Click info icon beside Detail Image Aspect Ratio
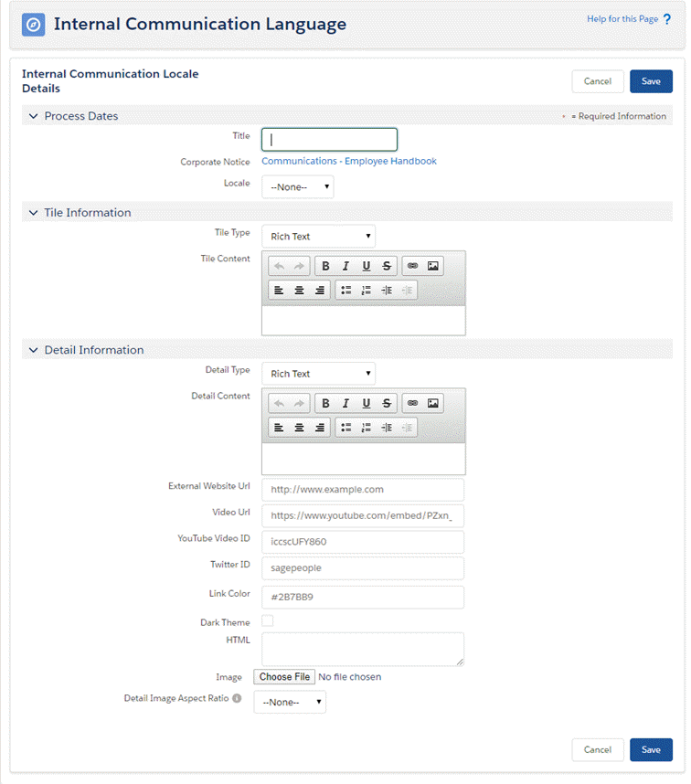The width and height of the screenshot is (691, 784). pyautogui.click(x=237, y=699)
